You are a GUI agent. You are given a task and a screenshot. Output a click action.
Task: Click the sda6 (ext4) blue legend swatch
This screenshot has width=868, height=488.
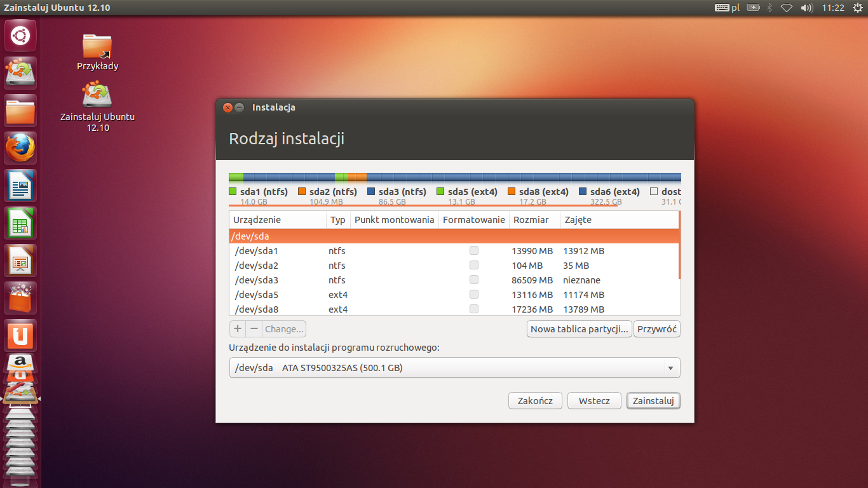click(583, 191)
